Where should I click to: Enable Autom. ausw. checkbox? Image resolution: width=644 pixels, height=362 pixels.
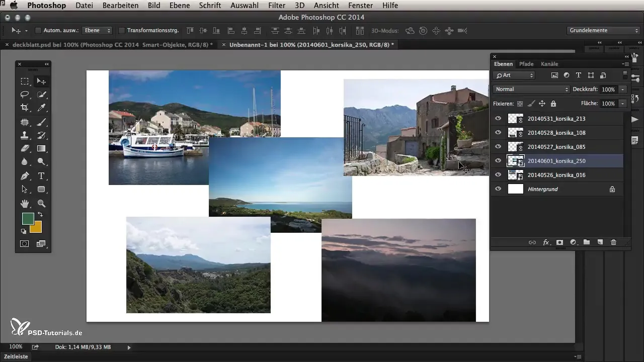pos(38,31)
